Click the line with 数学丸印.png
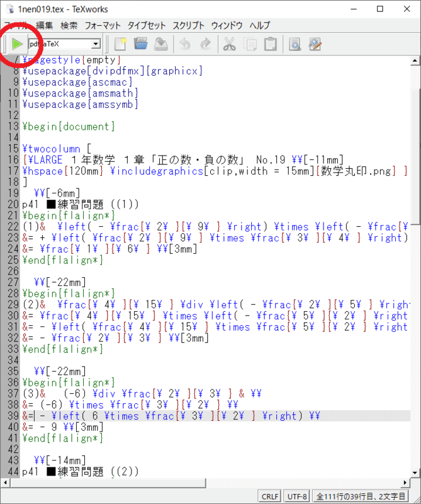The image size is (421, 504). click(x=215, y=171)
